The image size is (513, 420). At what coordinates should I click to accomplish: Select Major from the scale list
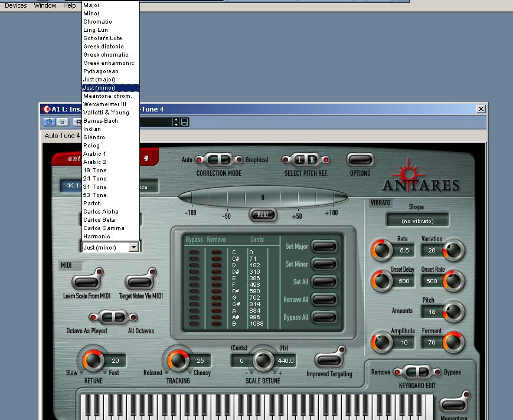110,5
